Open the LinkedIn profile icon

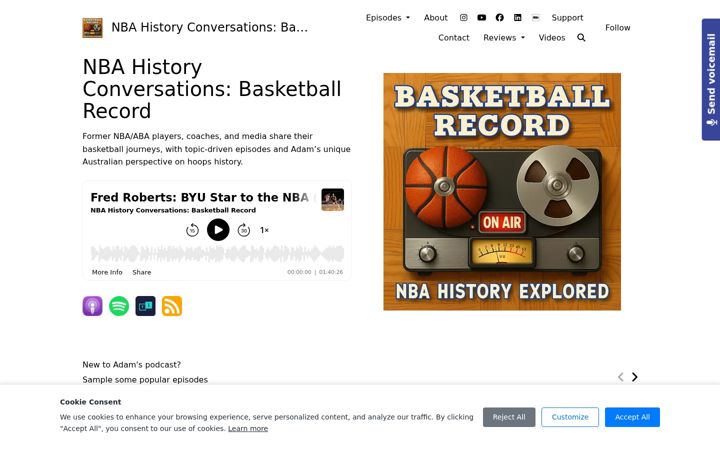(518, 17)
